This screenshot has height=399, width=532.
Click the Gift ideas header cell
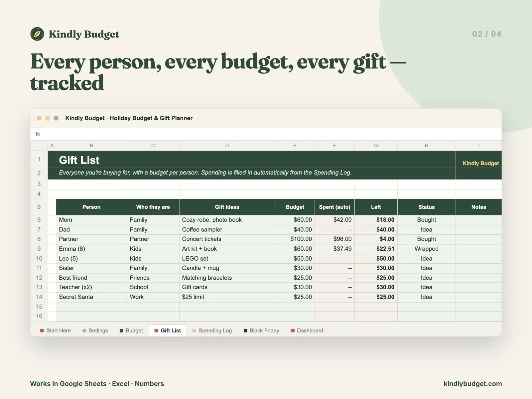pyautogui.click(x=227, y=207)
